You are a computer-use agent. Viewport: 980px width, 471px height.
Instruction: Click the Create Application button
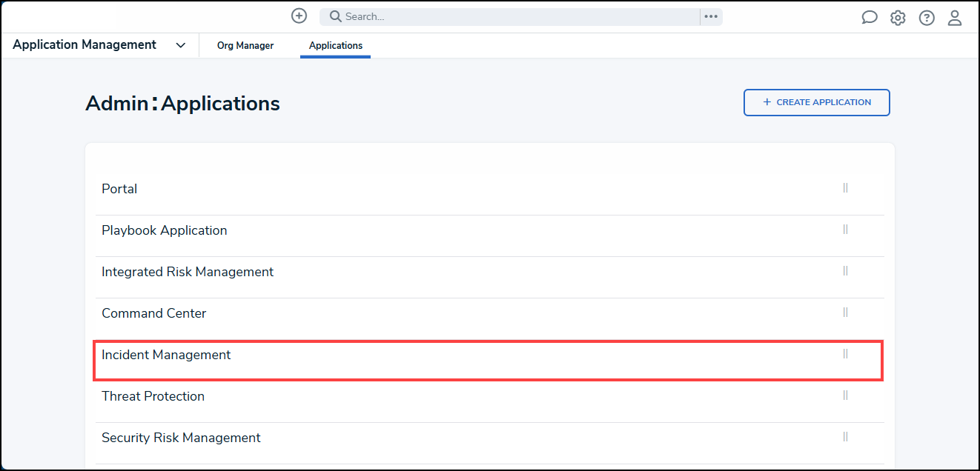(816, 102)
